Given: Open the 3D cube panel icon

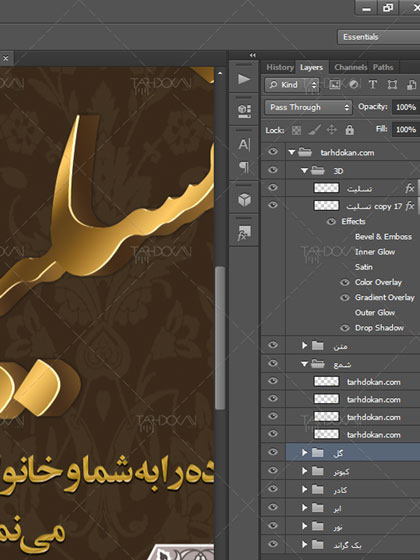Looking at the screenshot, I should (x=244, y=200).
